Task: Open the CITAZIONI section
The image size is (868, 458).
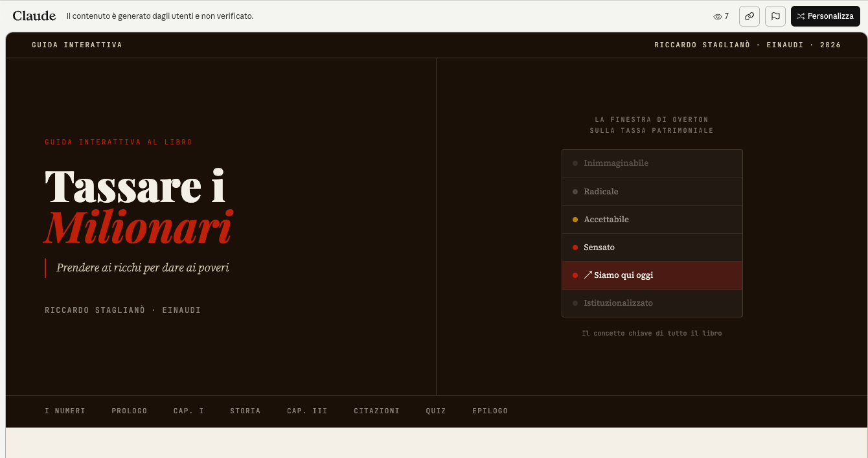Action: coord(376,411)
